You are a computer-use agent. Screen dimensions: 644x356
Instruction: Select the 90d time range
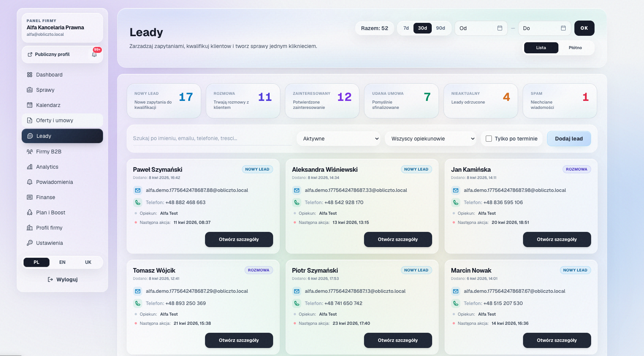pos(440,28)
